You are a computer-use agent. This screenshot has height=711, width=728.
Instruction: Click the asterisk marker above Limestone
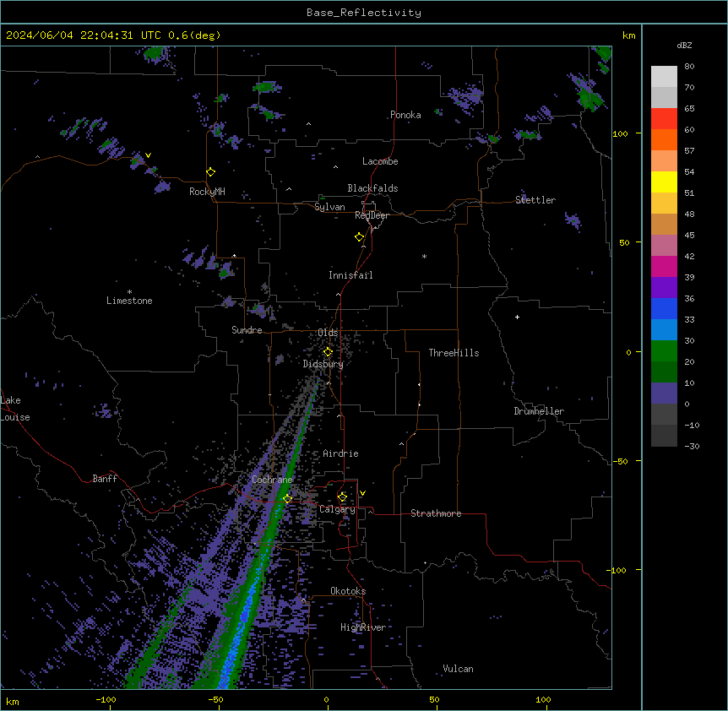point(129,292)
